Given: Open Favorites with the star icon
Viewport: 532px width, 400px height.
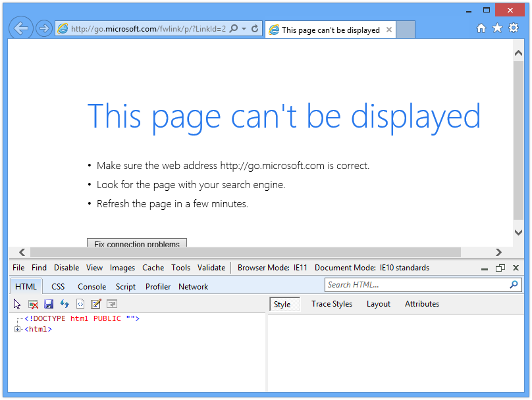Looking at the screenshot, I should pyautogui.click(x=497, y=28).
